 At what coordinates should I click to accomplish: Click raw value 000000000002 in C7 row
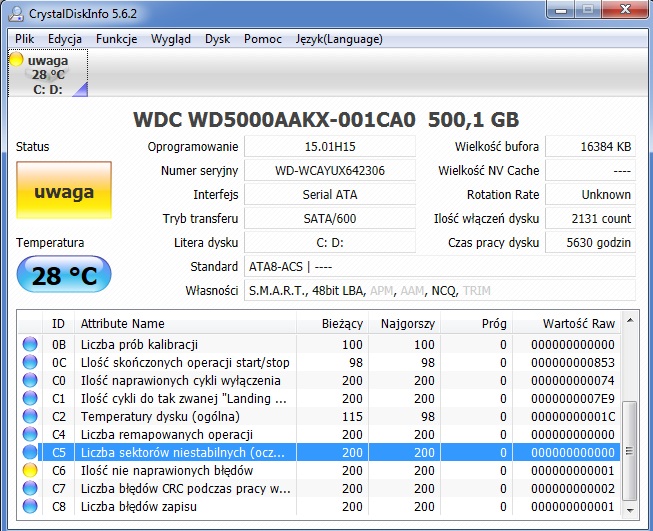(x=573, y=489)
